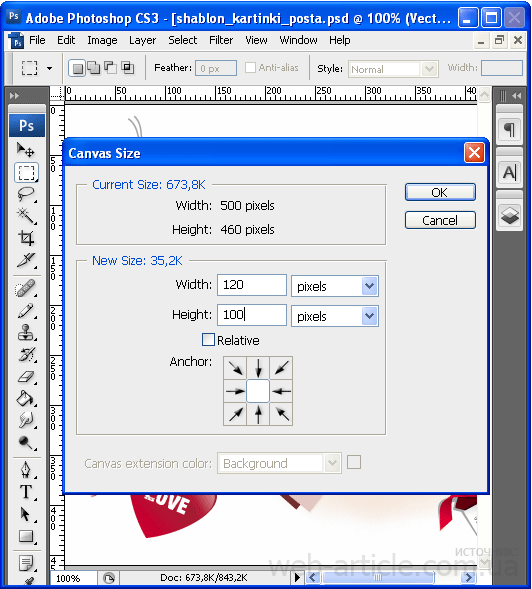Set anchor to top-right arrow
This screenshot has height=589, width=532.
point(281,368)
